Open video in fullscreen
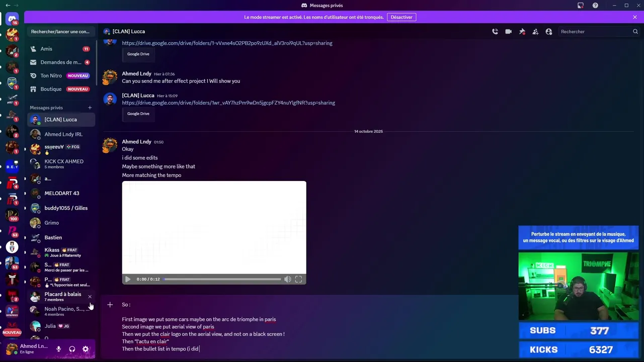Viewport: 644px width, 362px height. click(298, 279)
